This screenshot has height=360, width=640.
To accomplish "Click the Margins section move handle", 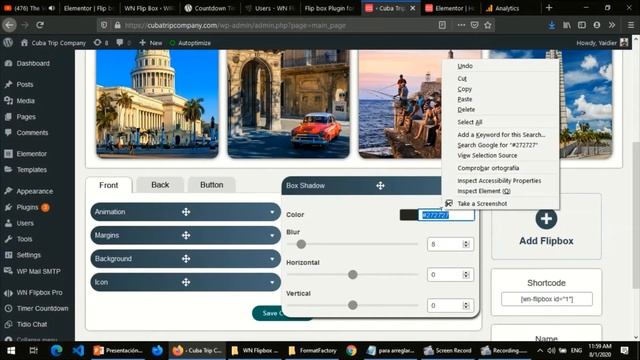I will point(186,236).
